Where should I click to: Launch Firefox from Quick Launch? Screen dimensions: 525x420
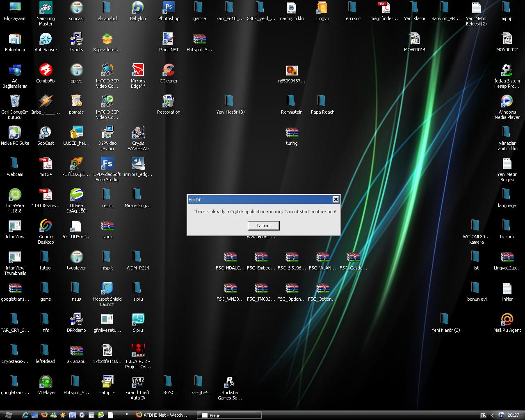point(44,415)
